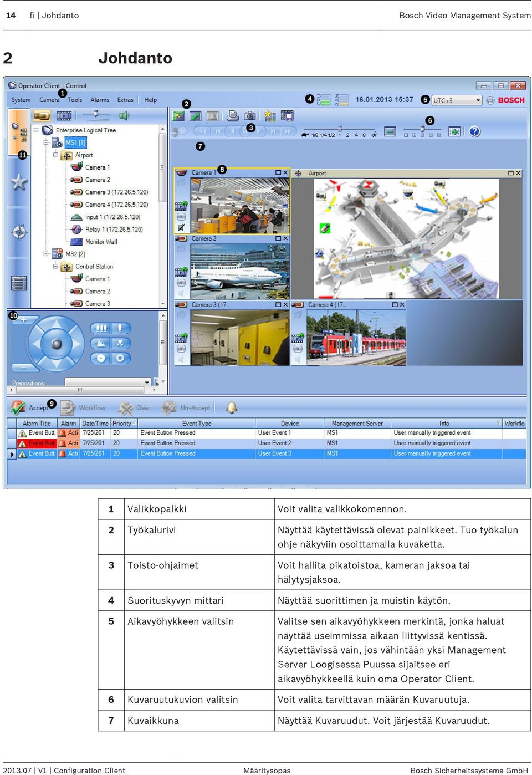The image size is (532, 775).
Task: Close the Camera 1 image pane
Action: (285, 172)
